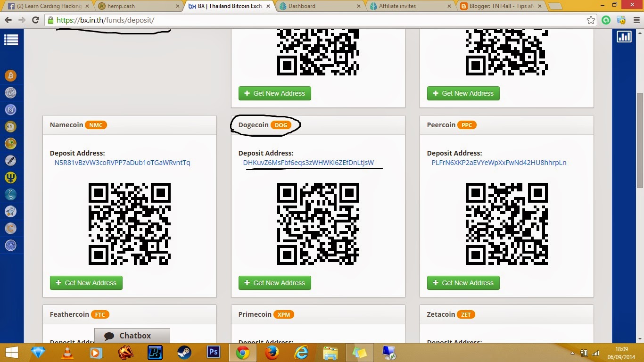
Task: Switch to the Blogger TNT4all tab
Action: tap(500, 6)
